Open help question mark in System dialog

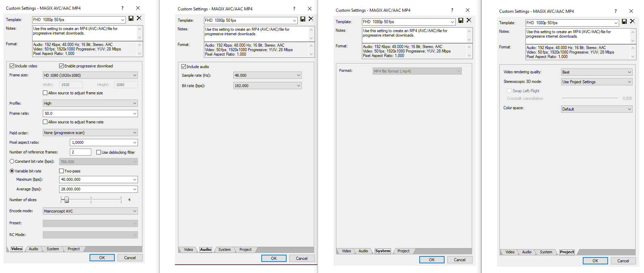[452, 10]
